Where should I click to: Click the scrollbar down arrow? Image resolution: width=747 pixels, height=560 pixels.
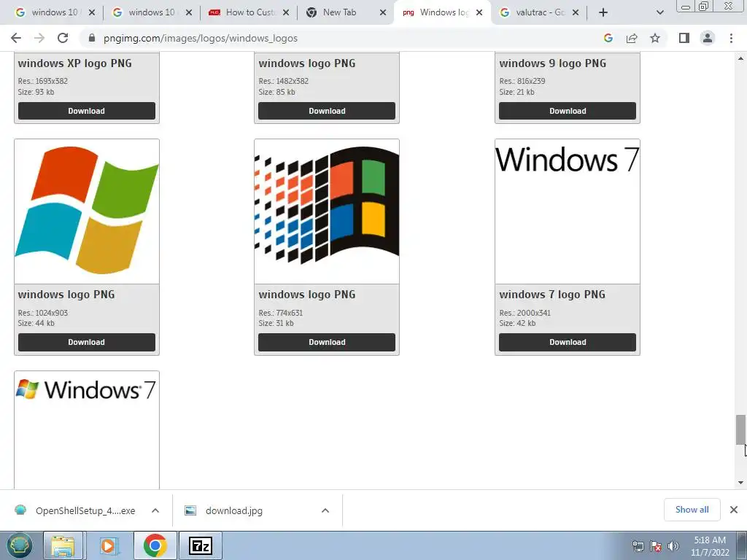(741, 483)
